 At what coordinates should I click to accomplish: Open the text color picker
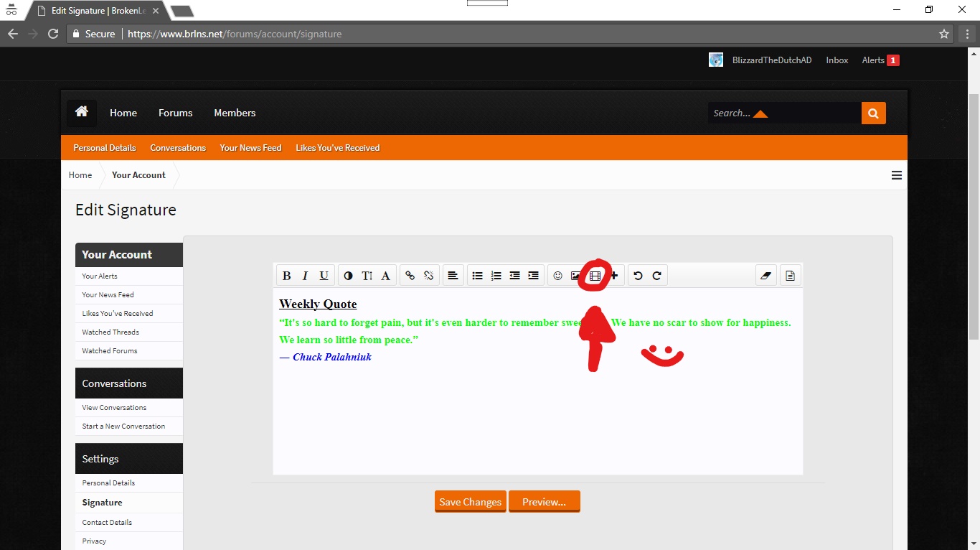348,276
